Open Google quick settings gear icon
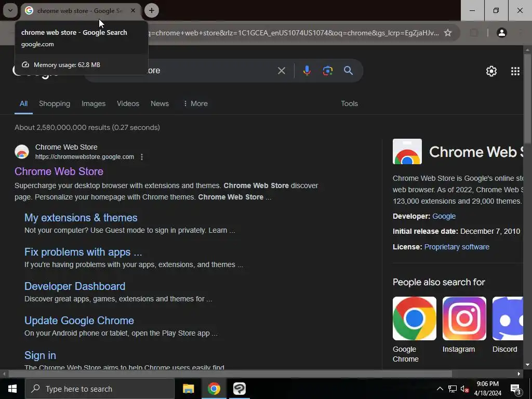The image size is (532, 399). (491, 71)
